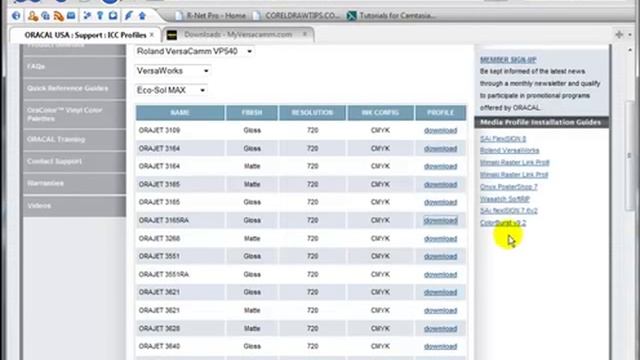Close the ORACAL USA ICC Profiles tab
The height and width of the screenshot is (360, 640).
(x=152, y=35)
